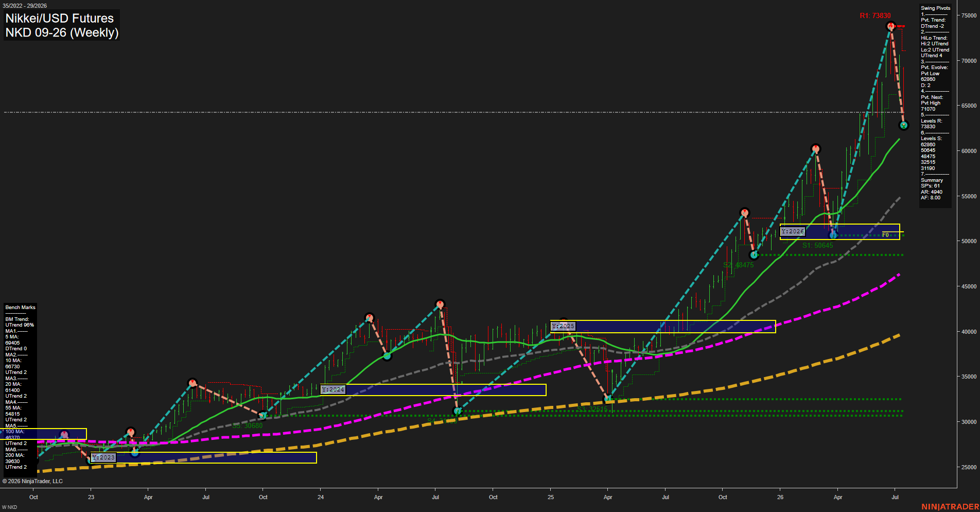Click the Bench Marks panel heading
980x512 pixels.
pyautogui.click(x=20, y=308)
